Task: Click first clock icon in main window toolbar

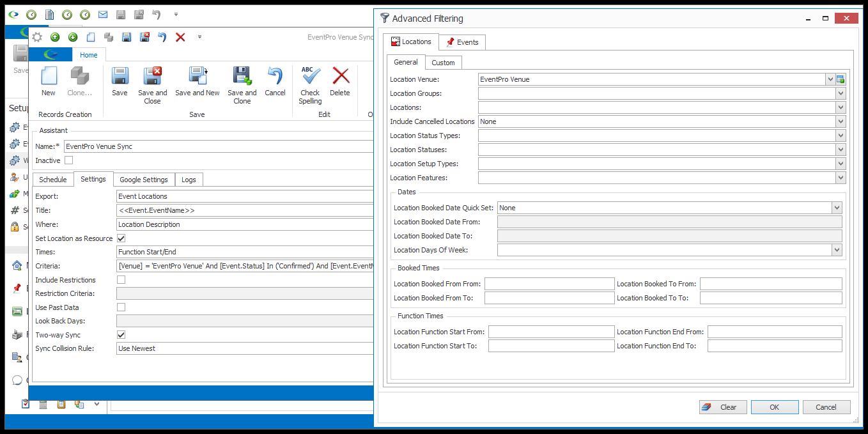Action: click(31, 14)
